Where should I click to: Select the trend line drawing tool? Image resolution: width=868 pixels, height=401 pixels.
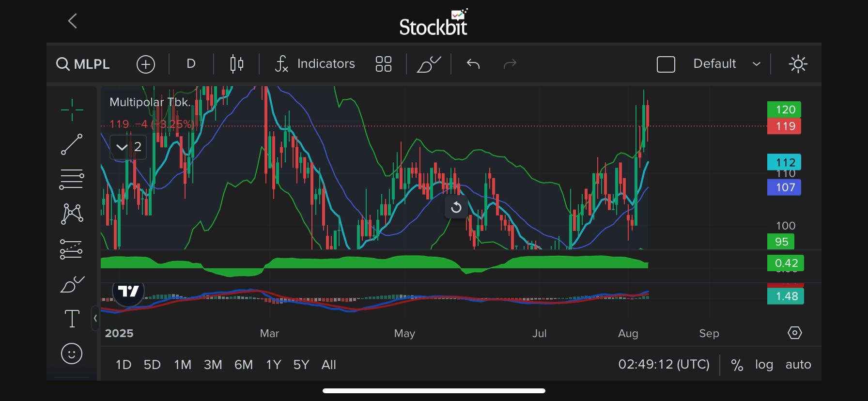pos(72,144)
